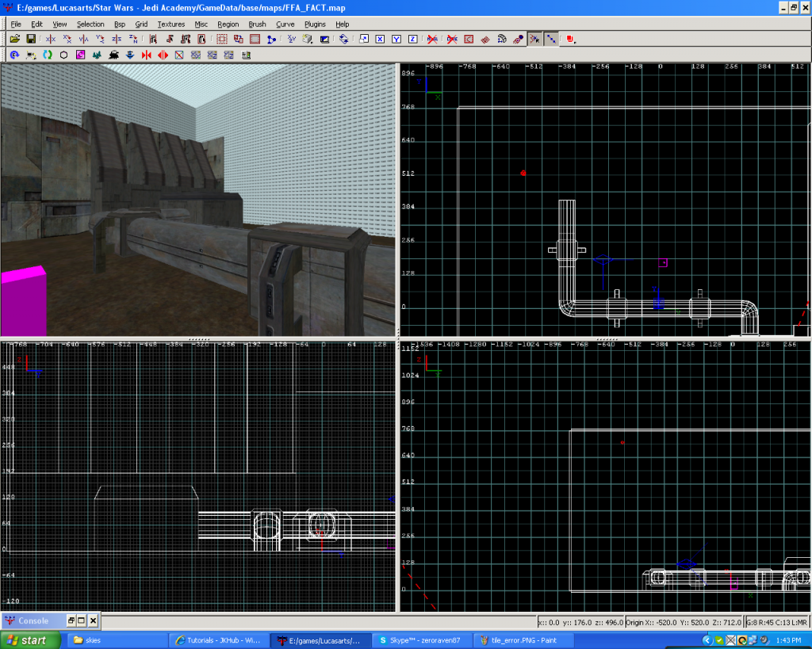This screenshot has height=649, width=812.
Task: Click the hexagon polygon plugin icon
Action: (x=63, y=55)
